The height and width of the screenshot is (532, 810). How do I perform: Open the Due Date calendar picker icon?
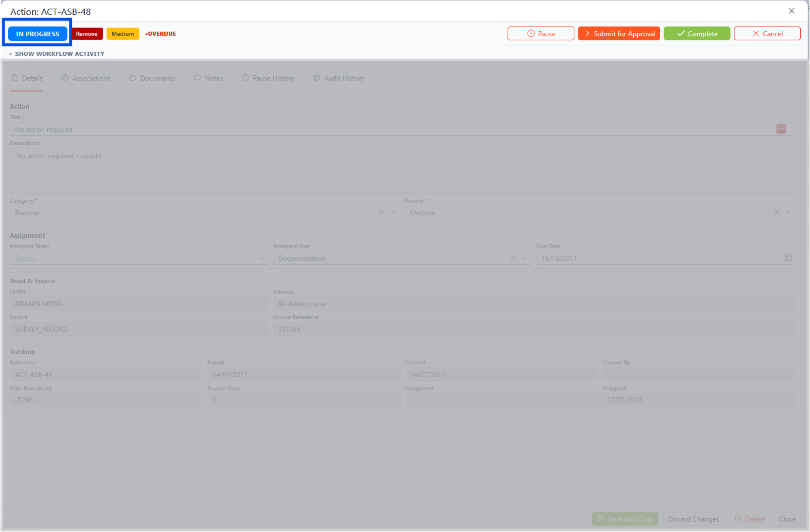788,259
